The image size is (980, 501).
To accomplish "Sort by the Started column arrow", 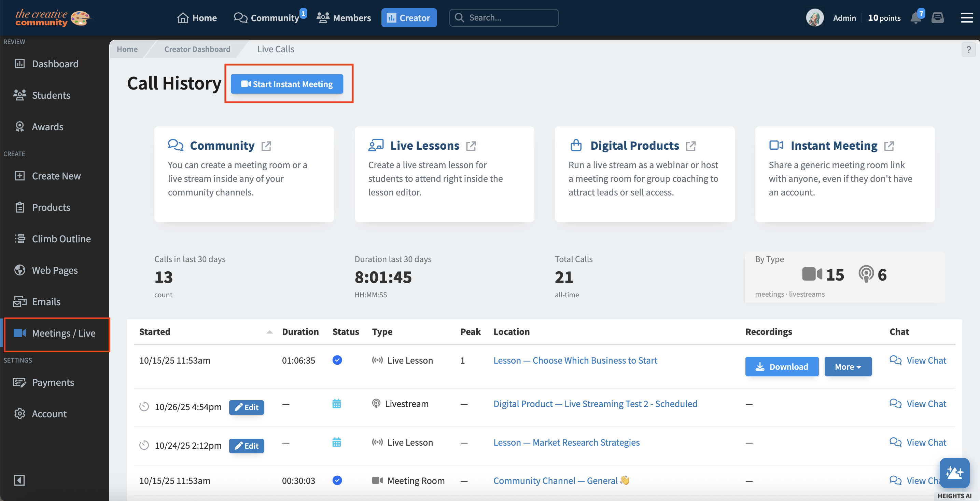I will pyautogui.click(x=269, y=332).
